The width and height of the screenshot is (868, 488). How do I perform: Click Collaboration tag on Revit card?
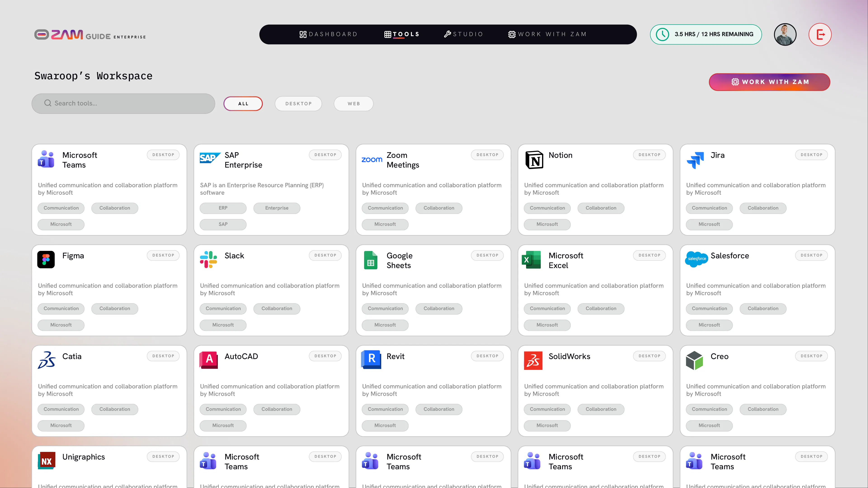pyautogui.click(x=439, y=409)
